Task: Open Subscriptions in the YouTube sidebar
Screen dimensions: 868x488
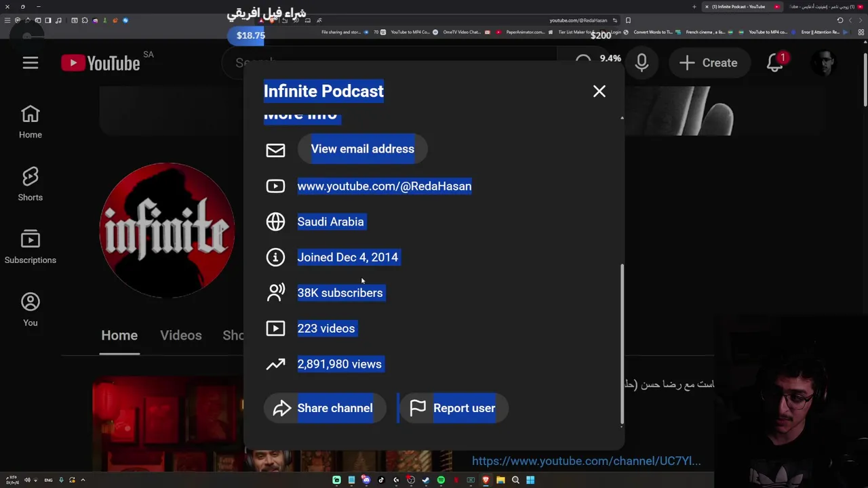Action: click(31, 247)
